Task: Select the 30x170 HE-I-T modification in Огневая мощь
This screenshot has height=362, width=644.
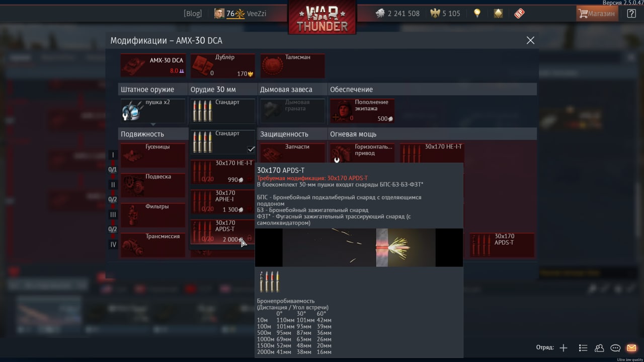Action: tap(432, 153)
